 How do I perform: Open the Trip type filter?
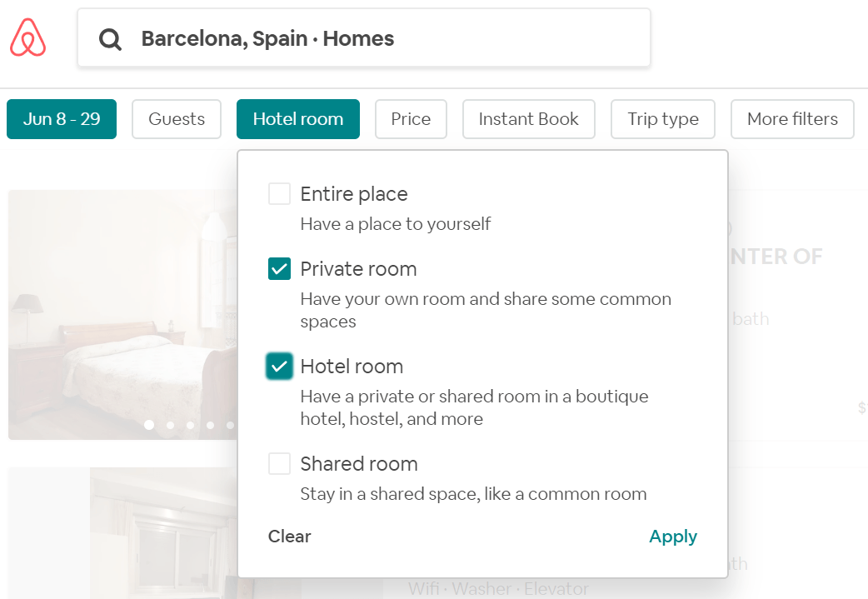pos(663,119)
